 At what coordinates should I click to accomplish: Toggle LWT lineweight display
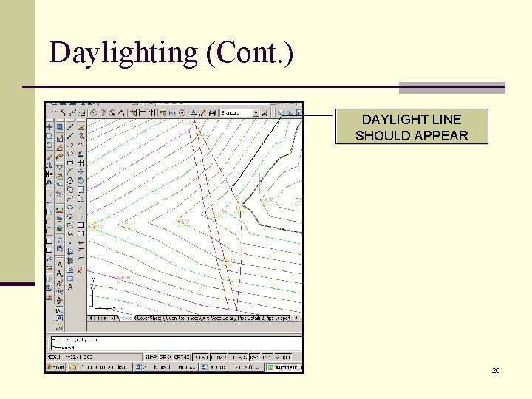tap(267, 358)
